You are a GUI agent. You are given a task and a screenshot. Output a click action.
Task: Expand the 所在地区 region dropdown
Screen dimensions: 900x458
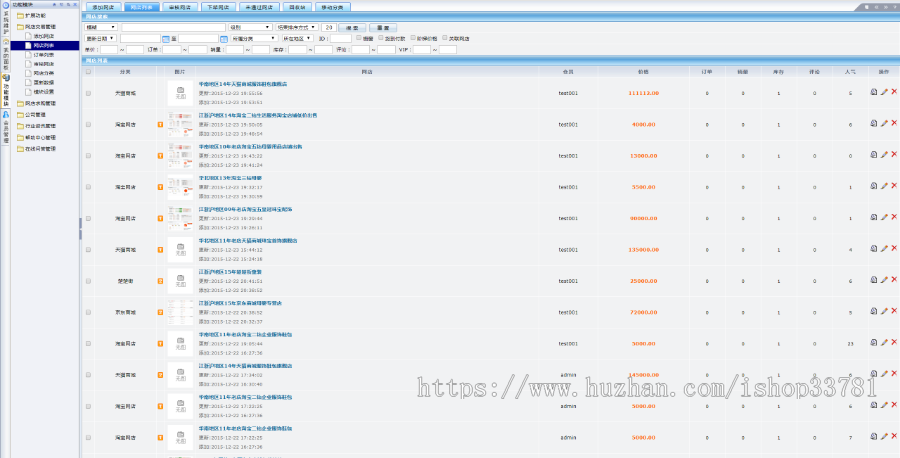pyautogui.click(x=296, y=38)
